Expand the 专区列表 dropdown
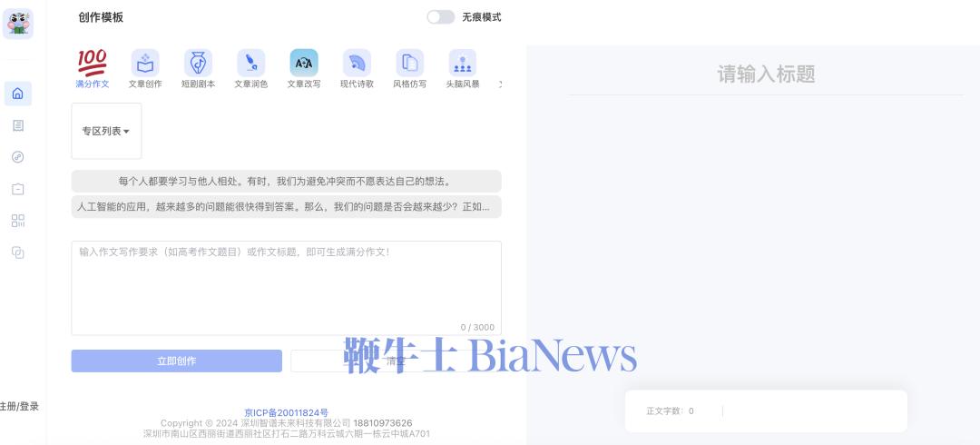This screenshot has width=980, height=445. (x=106, y=131)
